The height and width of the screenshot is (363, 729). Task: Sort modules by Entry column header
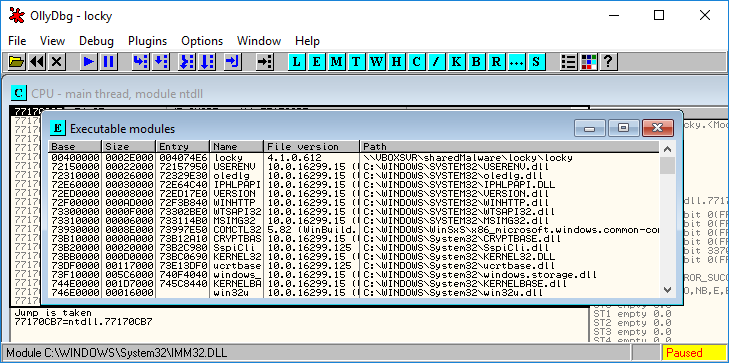(183, 146)
